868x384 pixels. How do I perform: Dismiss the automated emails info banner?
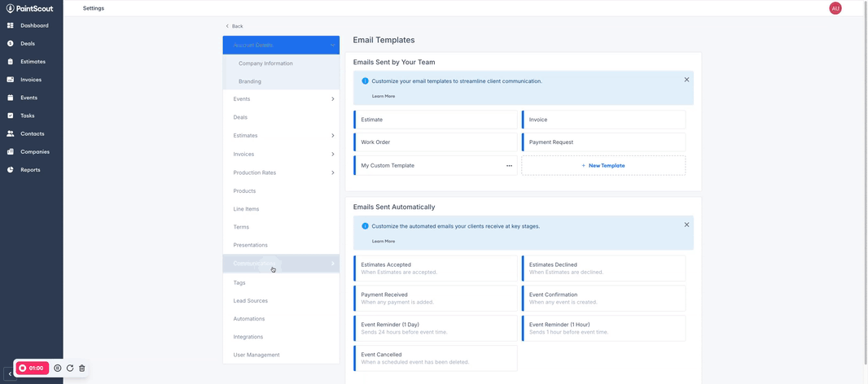(x=686, y=225)
